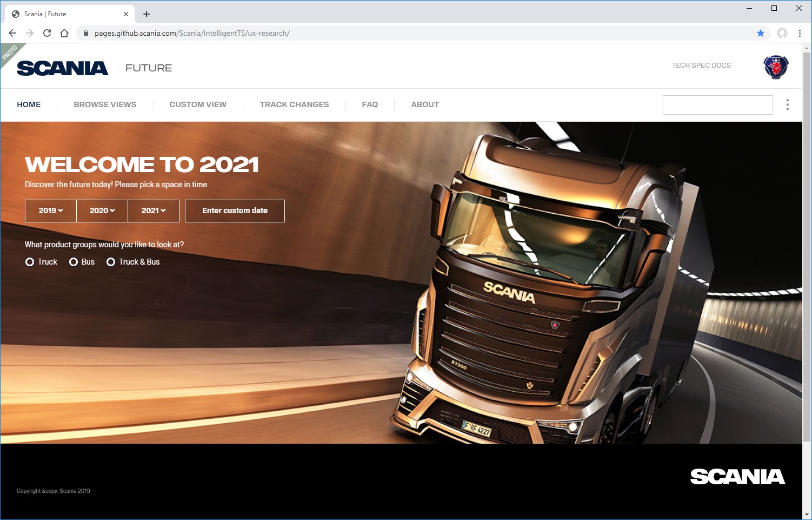The height and width of the screenshot is (520, 812).
Task: Expand the 2019 year dropdown
Action: [x=51, y=210]
